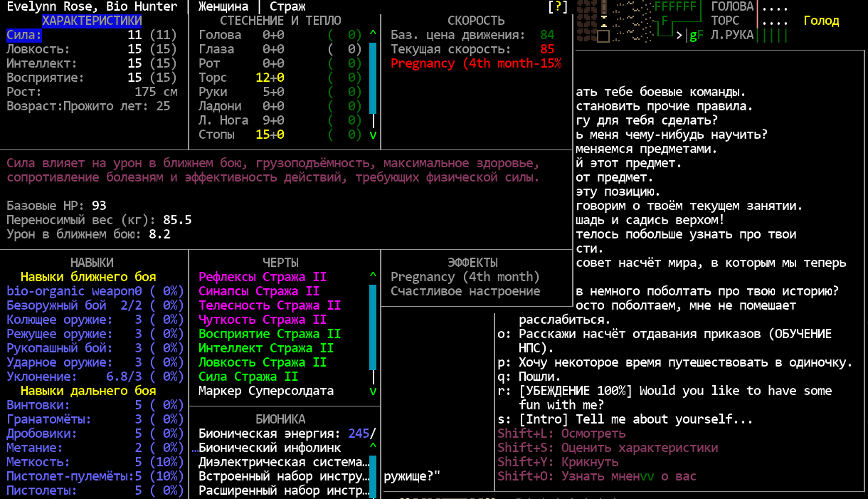Click Shift+Y: Крикнуть action
868x499 pixels.
point(558,462)
